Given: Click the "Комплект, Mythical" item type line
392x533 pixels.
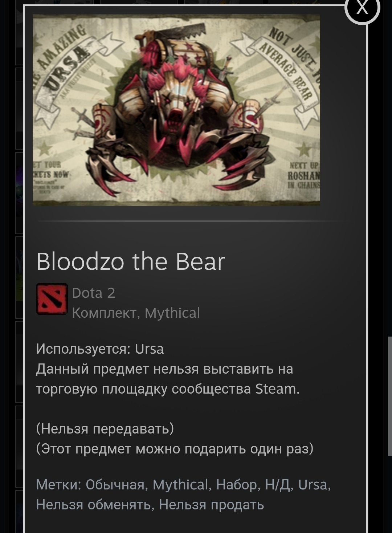Looking at the screenshot, I should tap(136, 313).
